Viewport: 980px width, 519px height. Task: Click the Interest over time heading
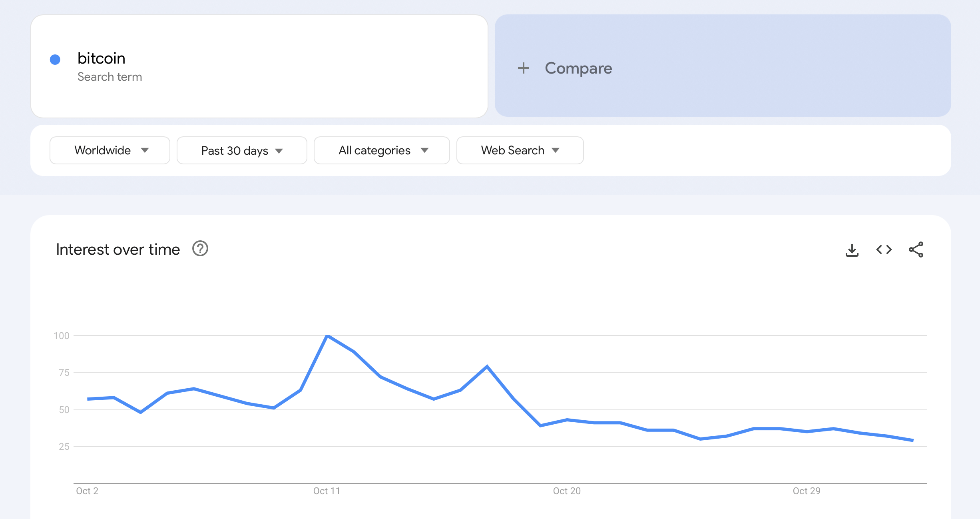point(118,249)
